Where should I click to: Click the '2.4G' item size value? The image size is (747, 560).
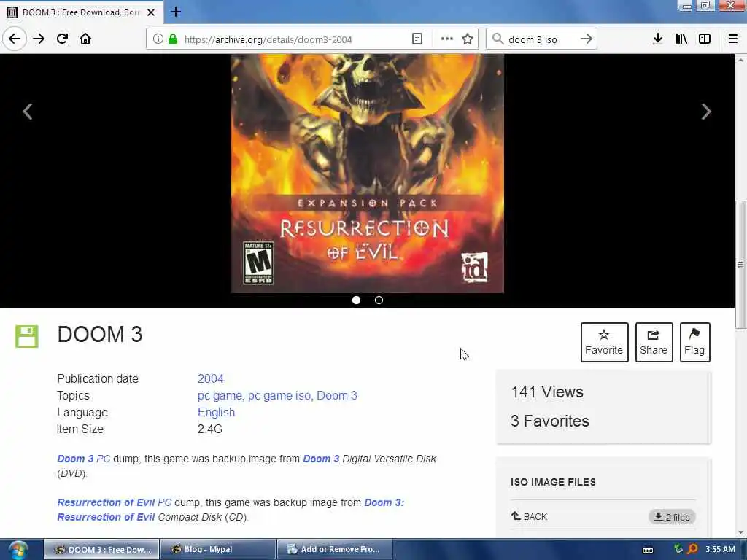click(210, 429)
